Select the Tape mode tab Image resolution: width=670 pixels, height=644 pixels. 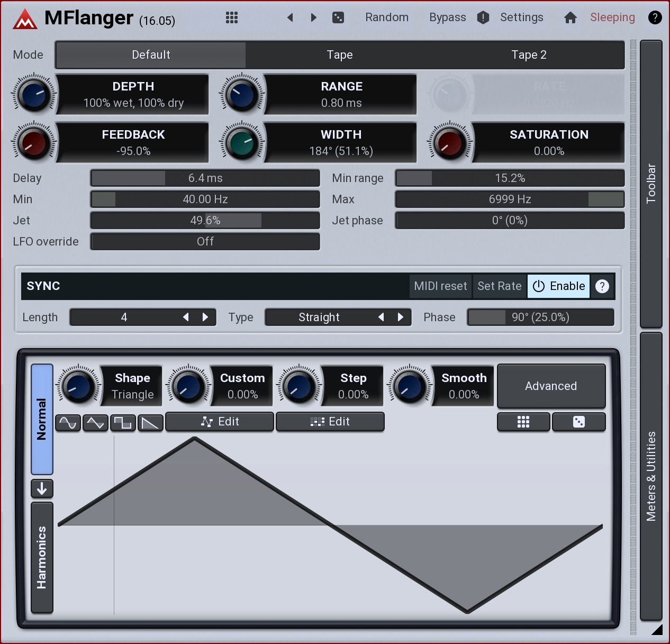click(340, 55)
